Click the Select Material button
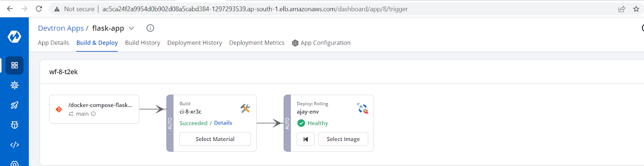This screenshot has width=644, height=166. click(215, 139)
